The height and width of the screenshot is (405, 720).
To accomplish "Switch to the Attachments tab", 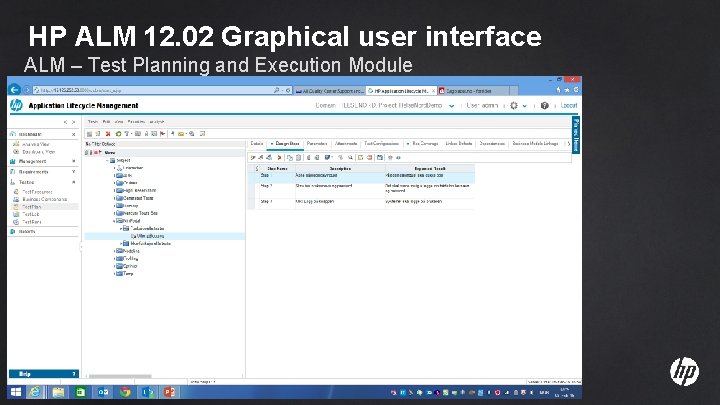I will (346, 144).
